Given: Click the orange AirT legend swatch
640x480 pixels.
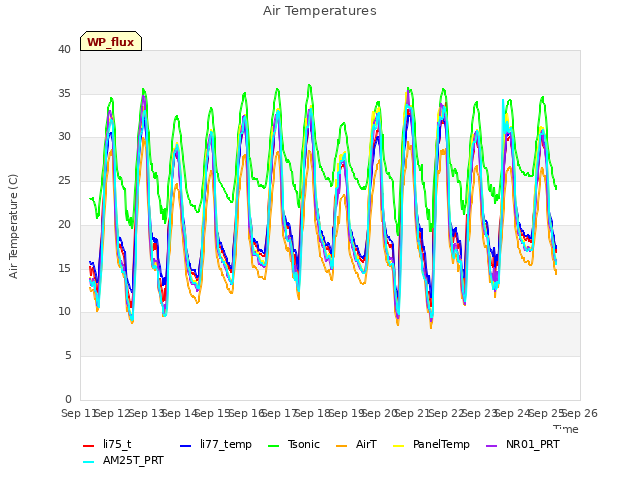Looking at the screenshot, I should coord(342,446).
